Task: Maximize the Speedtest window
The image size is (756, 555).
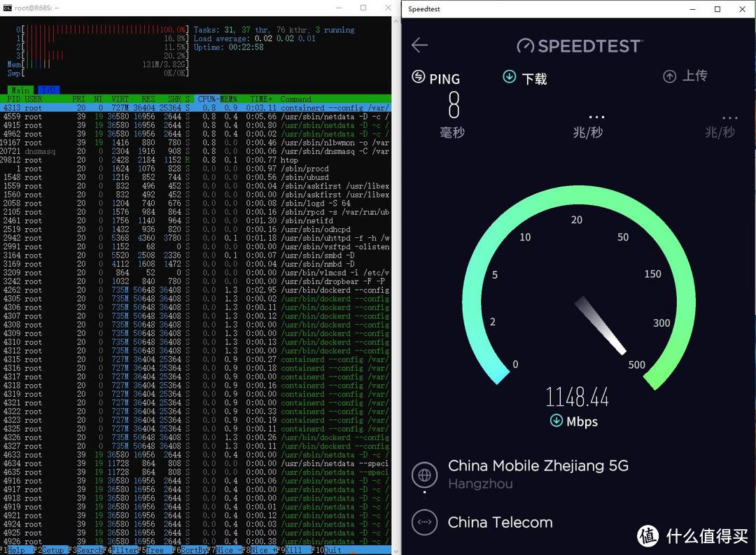Action: pos(717,8)
